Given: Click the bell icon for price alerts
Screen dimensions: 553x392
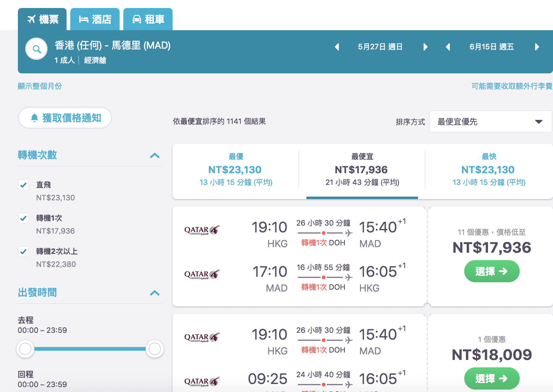Looking at the screenshot, I should pyautogui.click(x=35, y=118).
